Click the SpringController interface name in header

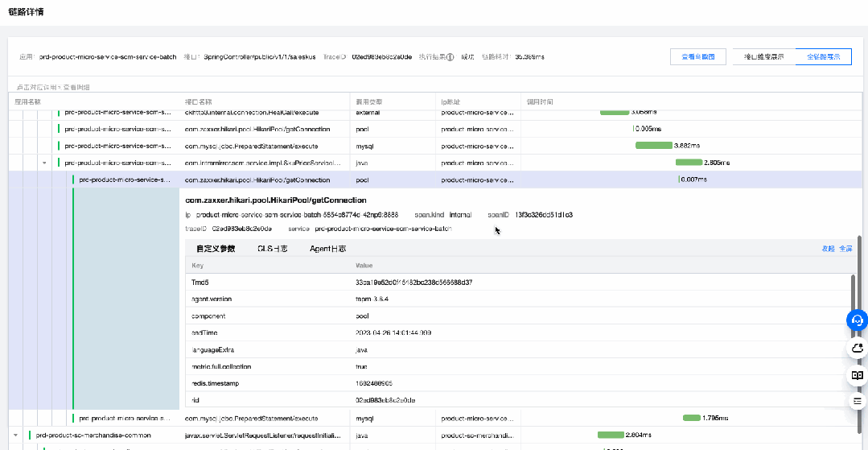pos(260,57)
